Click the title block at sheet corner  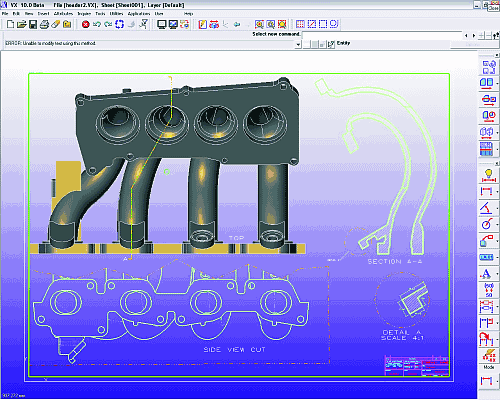[416, 366]
